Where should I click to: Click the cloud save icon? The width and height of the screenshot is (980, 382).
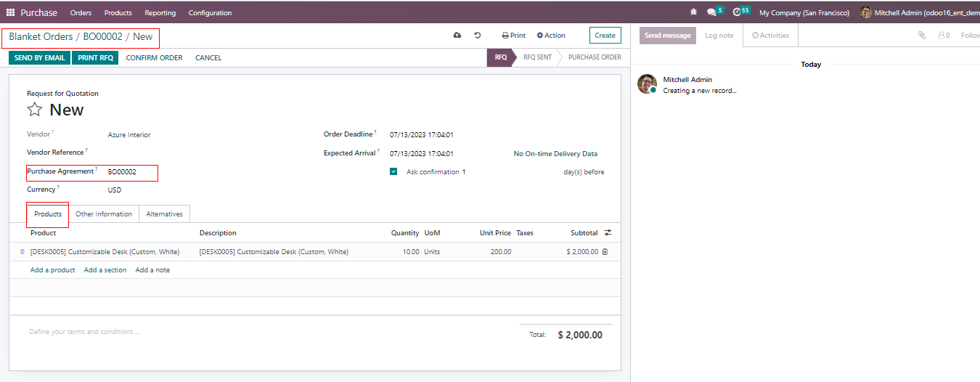[x=457, y=35]
